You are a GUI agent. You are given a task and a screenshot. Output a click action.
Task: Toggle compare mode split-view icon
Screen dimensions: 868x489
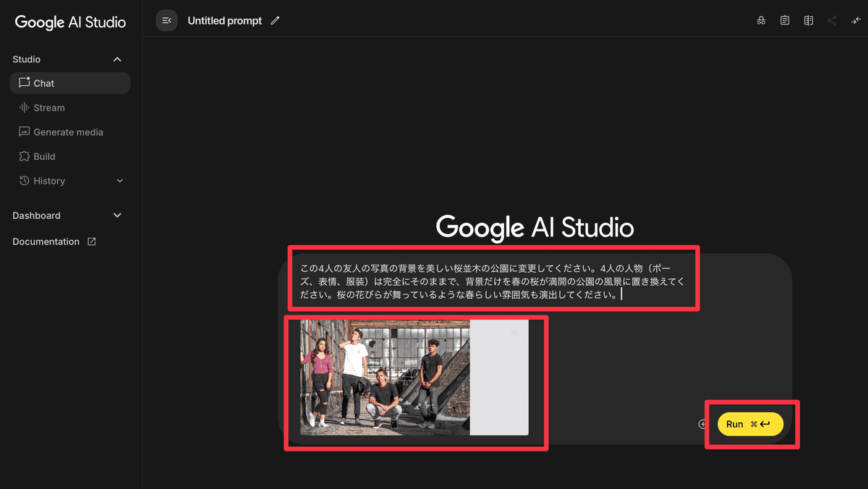click(809, 21)
